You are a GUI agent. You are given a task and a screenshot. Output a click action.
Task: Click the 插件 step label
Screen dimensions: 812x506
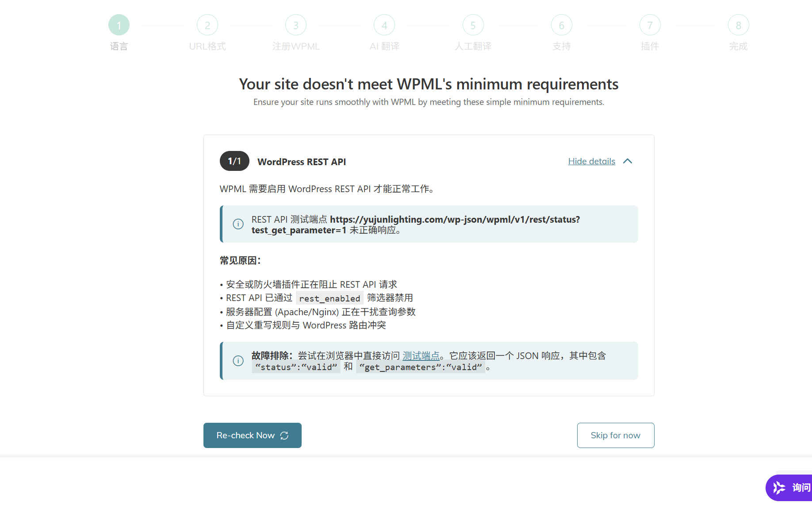coord(650,46)
